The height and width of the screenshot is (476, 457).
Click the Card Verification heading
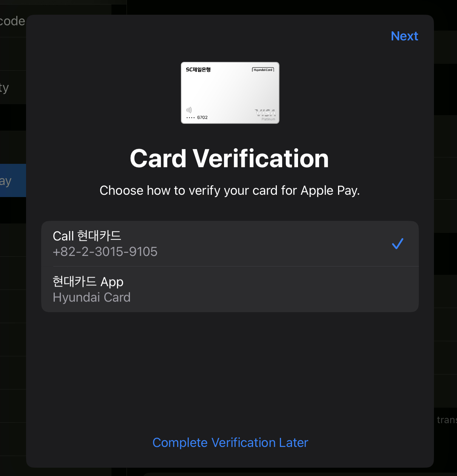(x=230, y=159)
